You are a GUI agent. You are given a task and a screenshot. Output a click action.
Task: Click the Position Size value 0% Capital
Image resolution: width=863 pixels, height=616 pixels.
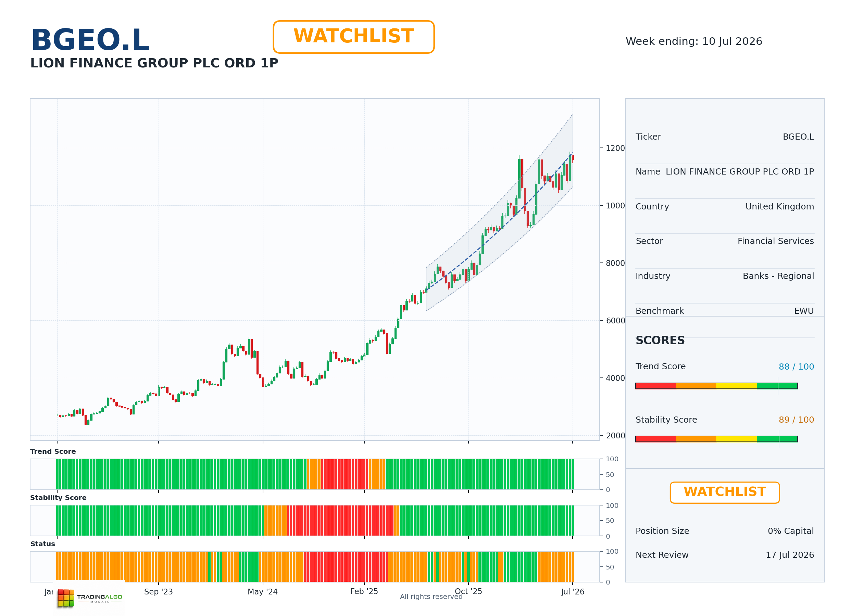point(790,531)
